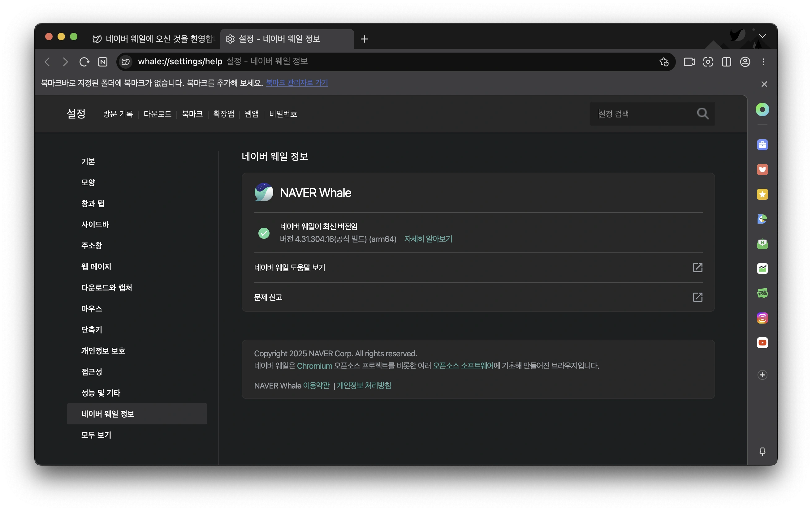Image resolution: width=812 pixels, height=511 pixels.
Task: Click the search magnifier in settings
Action: [x=702, y=114]
